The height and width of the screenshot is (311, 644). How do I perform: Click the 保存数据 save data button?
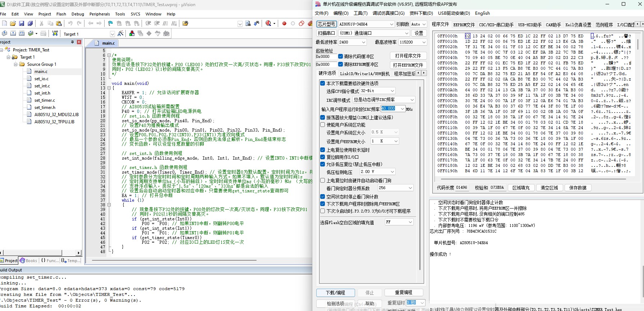[x=578, y=188]
